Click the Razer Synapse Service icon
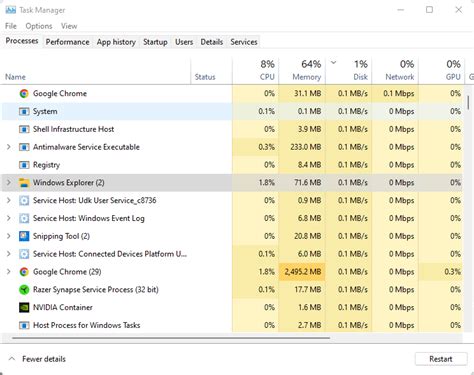Viewport: 474px width, 375px height. tap(24, 290)
